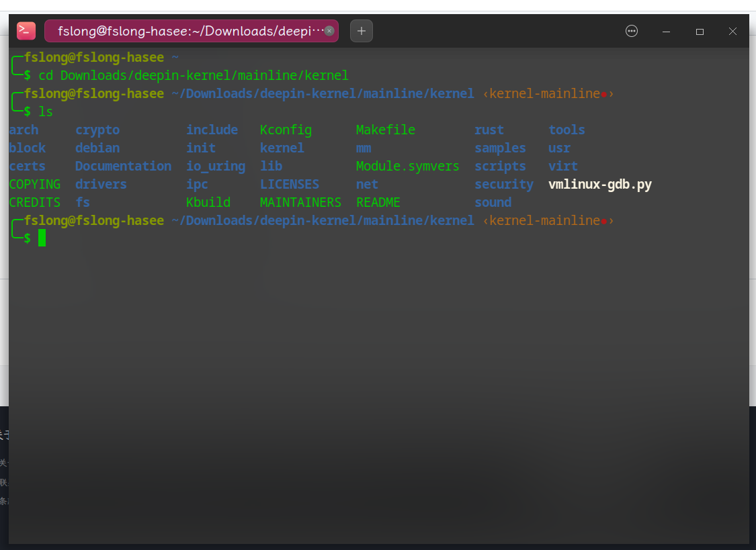Screen dimensions: 756x550
Task: Click the 'Makefile' file name
Action: (x=386, y=130)
